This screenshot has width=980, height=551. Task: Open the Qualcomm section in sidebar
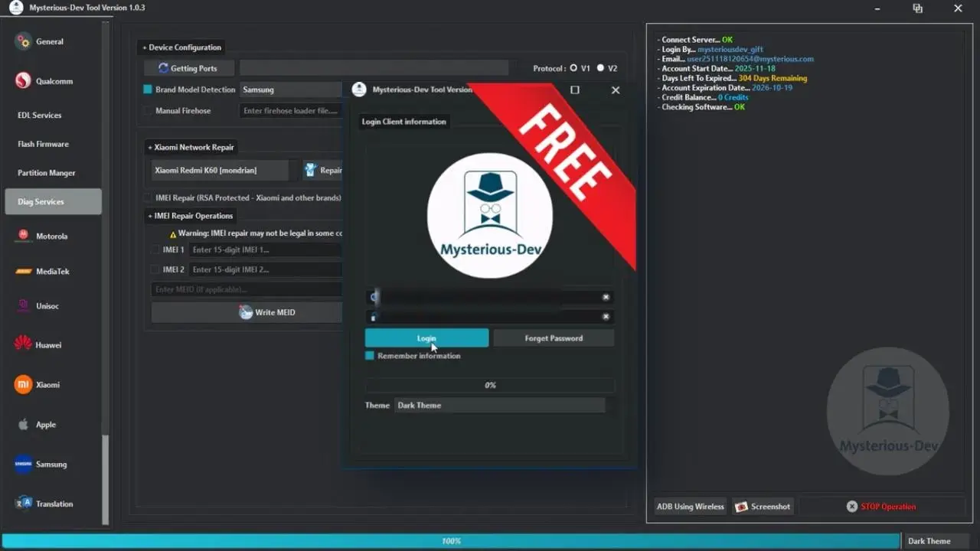pos(24,81)
